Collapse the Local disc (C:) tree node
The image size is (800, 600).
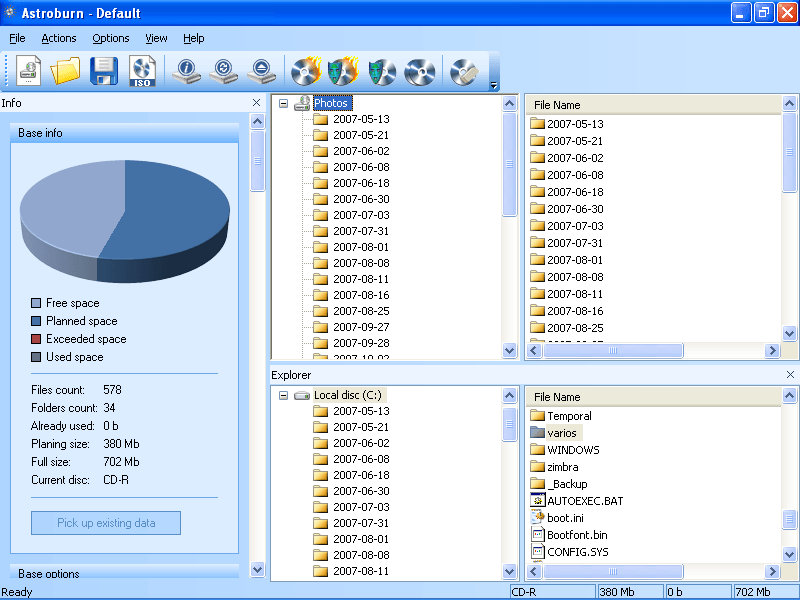point(284,395)
